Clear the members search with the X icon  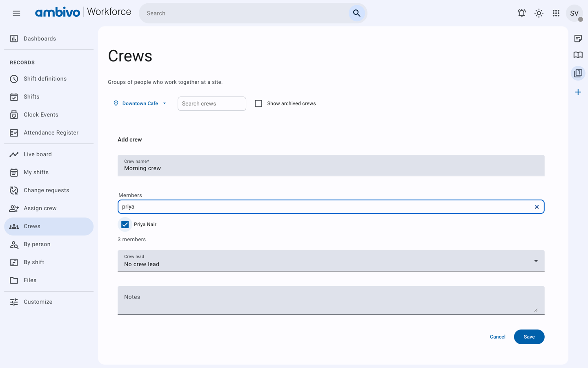click(x=537, y=207)
